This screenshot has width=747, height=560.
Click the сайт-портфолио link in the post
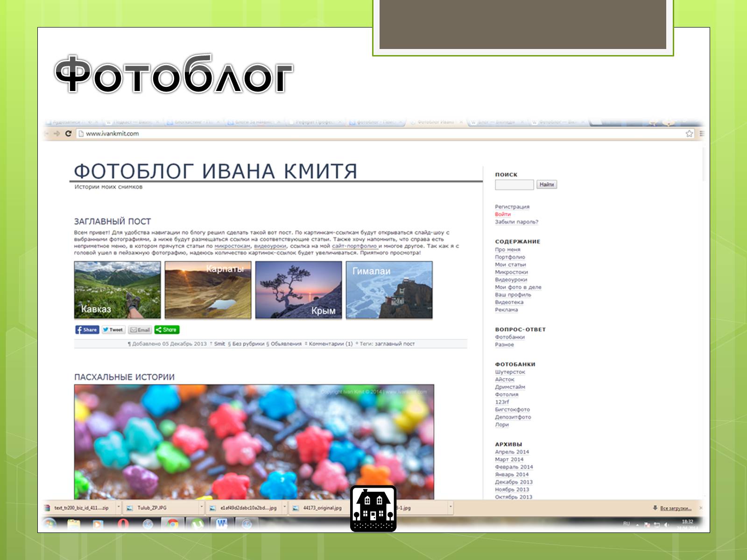point(354,246)
